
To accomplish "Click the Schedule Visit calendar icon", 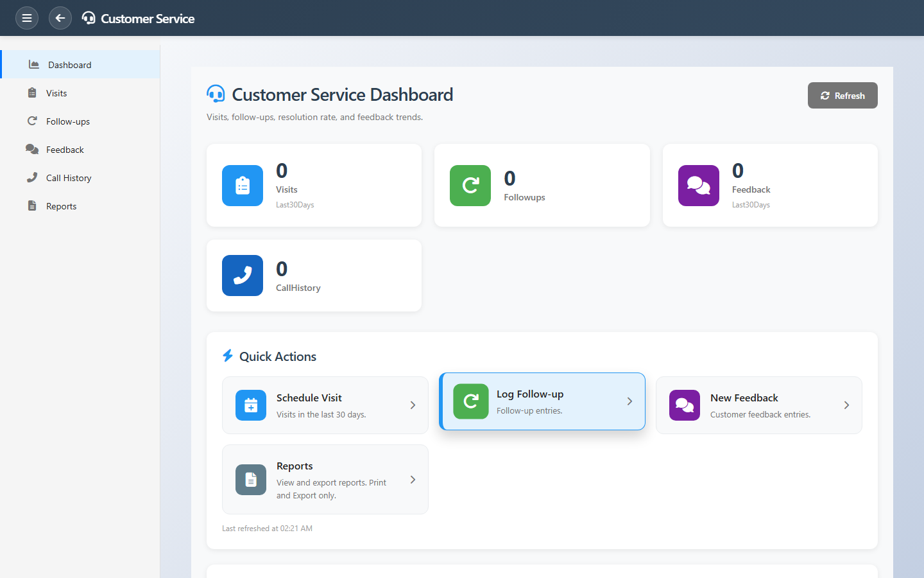I will 251,405.
